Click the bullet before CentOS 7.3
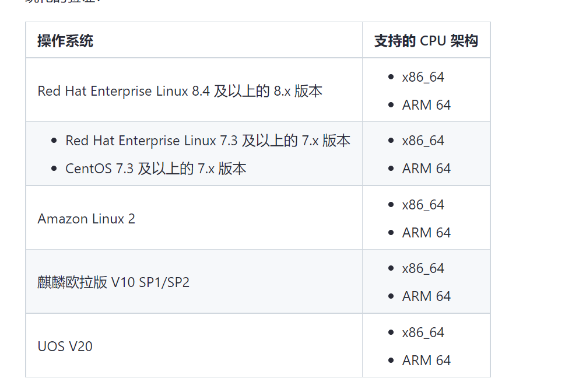Viewport: 565px width, 392px height. pyautogui.click(x=54, y=169)
